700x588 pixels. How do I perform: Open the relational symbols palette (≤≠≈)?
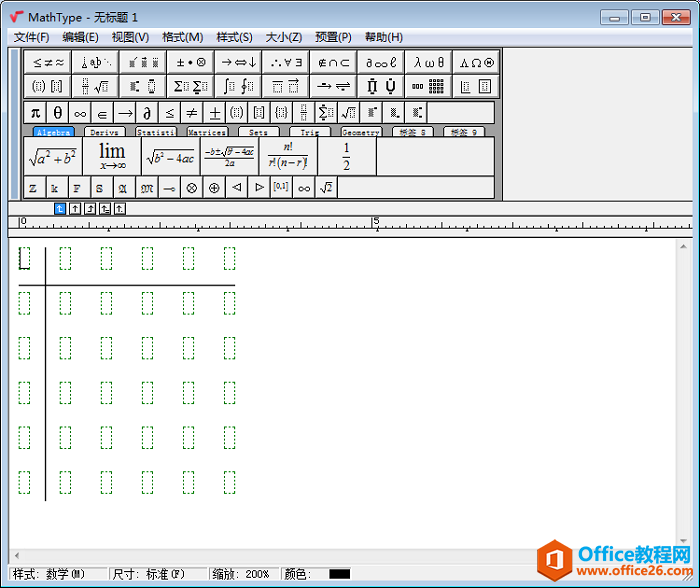(48, 63)
